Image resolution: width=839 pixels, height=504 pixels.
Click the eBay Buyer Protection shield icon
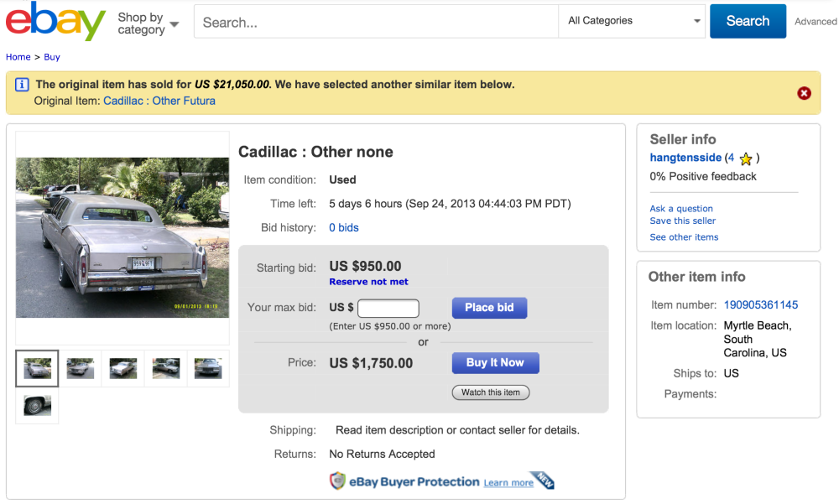[x=337, y=481]
